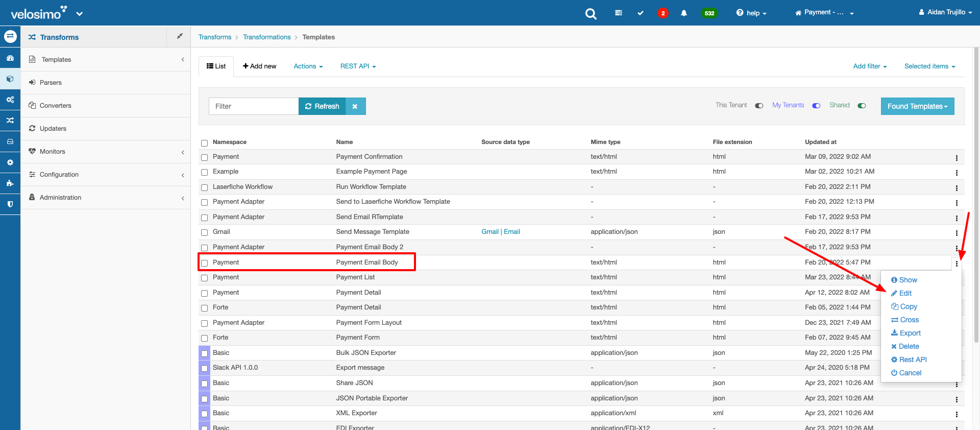The width and height of the screenshot is (980, 430).
Task: Open the single gear sidebar icon
Action: (10, 162)
